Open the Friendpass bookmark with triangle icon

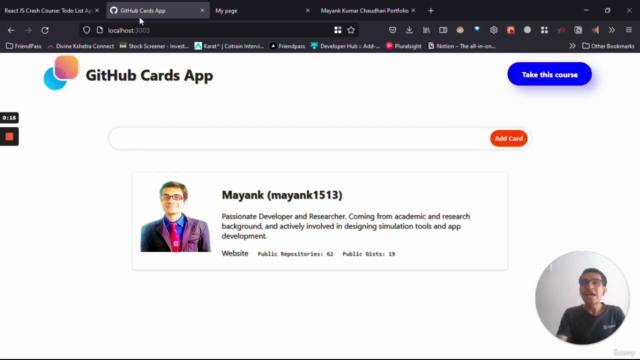coord(288,46)
